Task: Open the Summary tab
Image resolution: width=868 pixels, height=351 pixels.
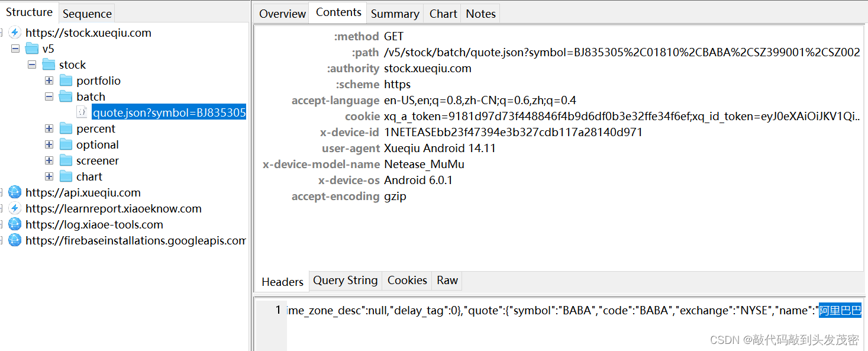Action: tap(395, 14)
